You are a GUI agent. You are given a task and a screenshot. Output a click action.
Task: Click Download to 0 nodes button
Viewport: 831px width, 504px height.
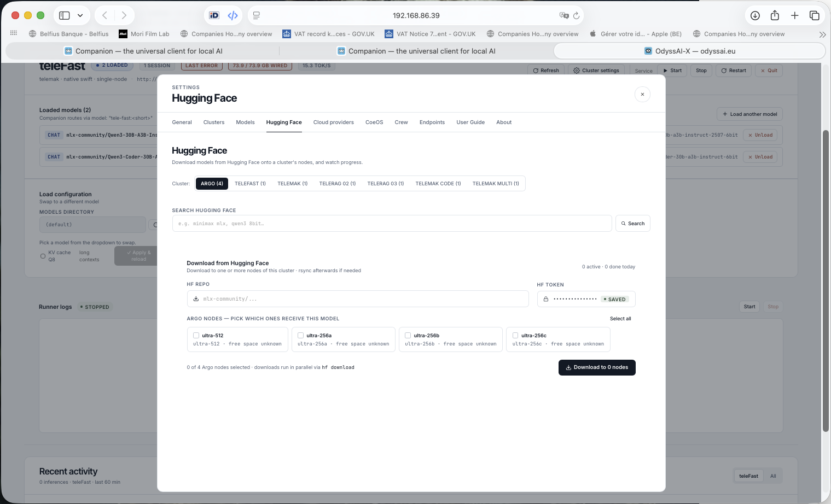pos(597,367)
